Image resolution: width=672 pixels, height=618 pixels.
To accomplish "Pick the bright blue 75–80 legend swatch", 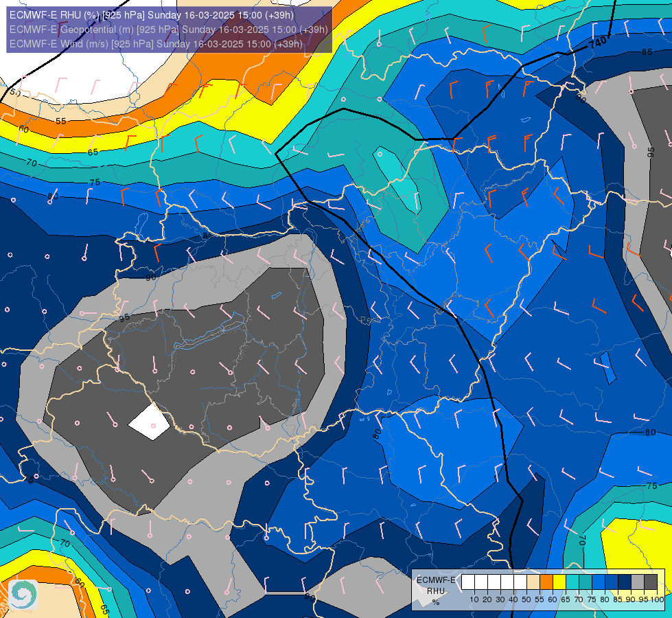I will [x=599, y=582].
